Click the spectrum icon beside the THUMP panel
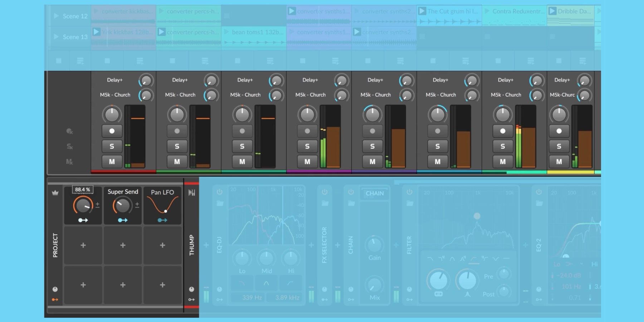This screenshot has height=322, width=644. (x=192, y=192)
